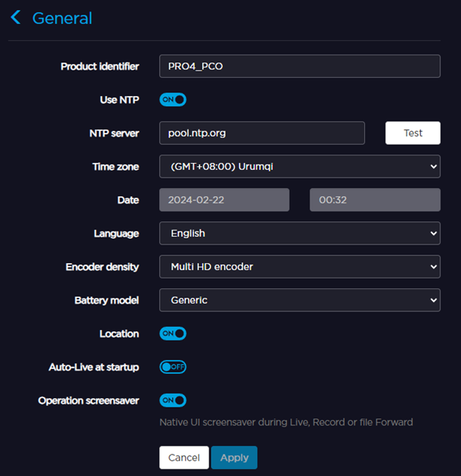Screen dimensions: 461x476
Task: Click the back arrow next to General
Action: (16, 18)
